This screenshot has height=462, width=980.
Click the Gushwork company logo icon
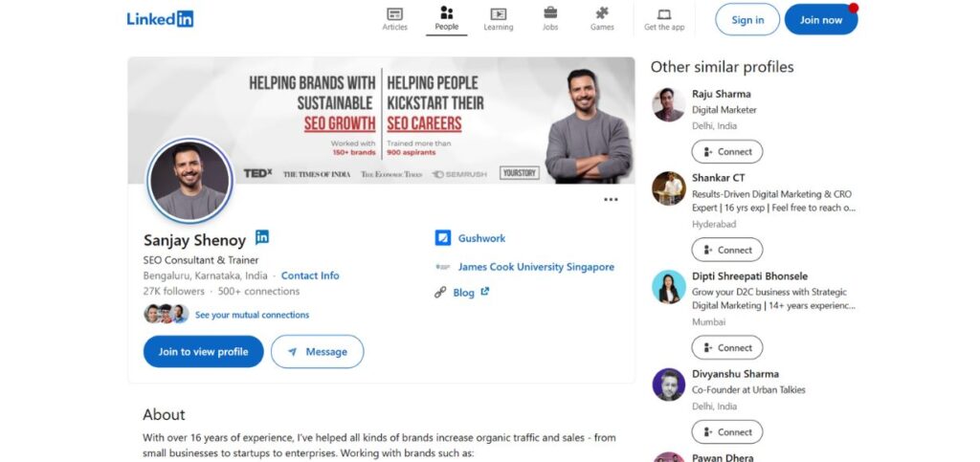(442, 238)
